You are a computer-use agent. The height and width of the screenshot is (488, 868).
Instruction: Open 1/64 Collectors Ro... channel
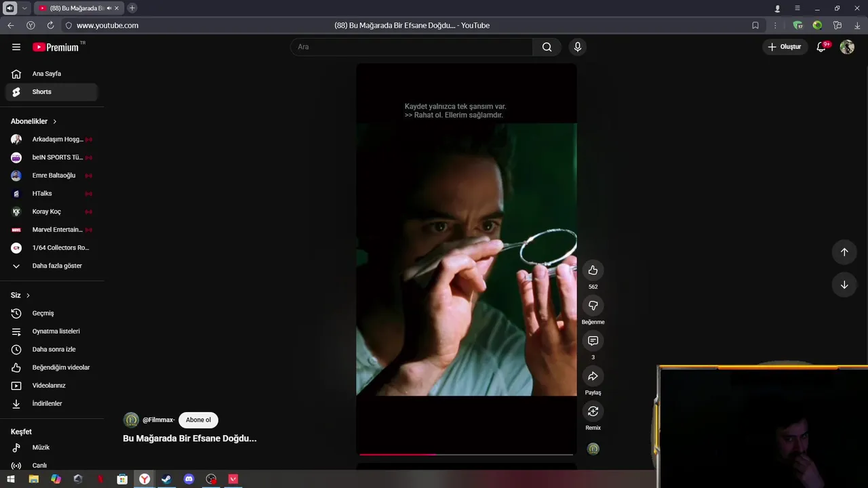click(x=52, y=248)
